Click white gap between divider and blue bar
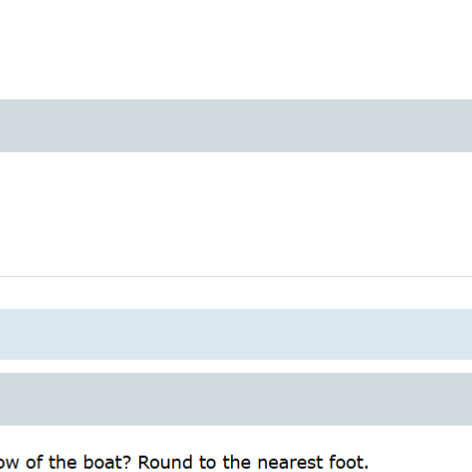 236,293
